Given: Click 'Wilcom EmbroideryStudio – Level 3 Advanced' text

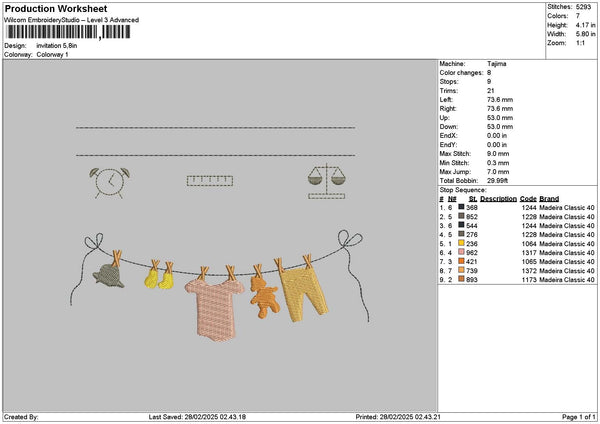Looking at the screenshot, I should click(x=71, y=20).
